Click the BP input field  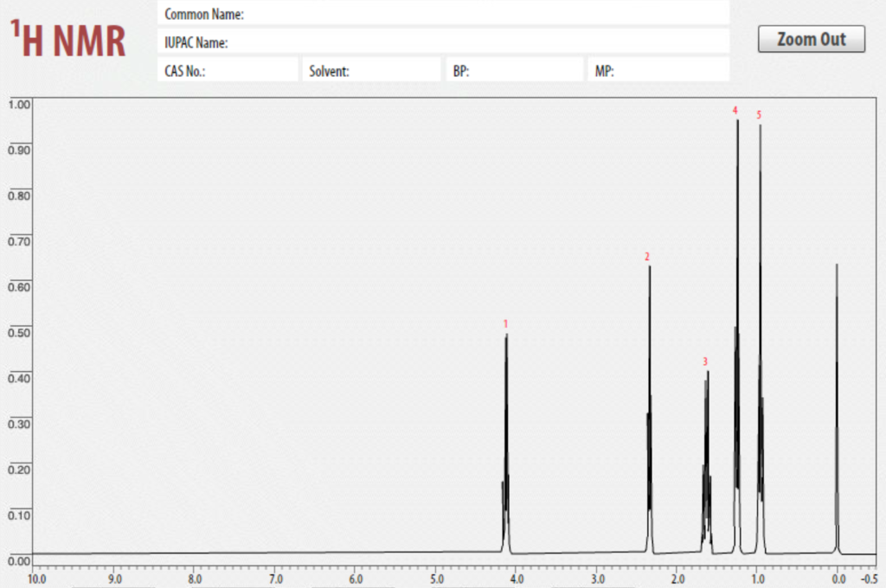tap(519, 69)
